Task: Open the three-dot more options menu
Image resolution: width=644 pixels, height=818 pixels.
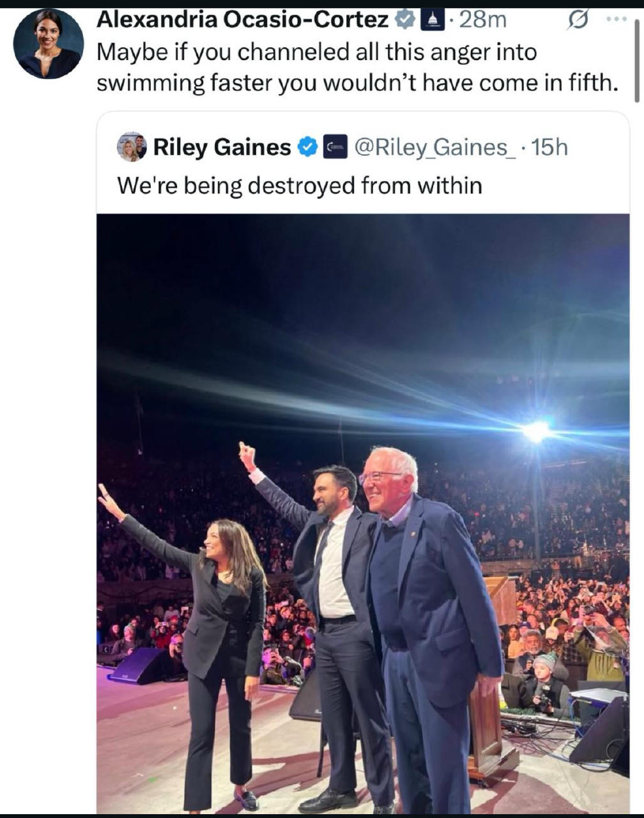Action: [x=617, y=20]
